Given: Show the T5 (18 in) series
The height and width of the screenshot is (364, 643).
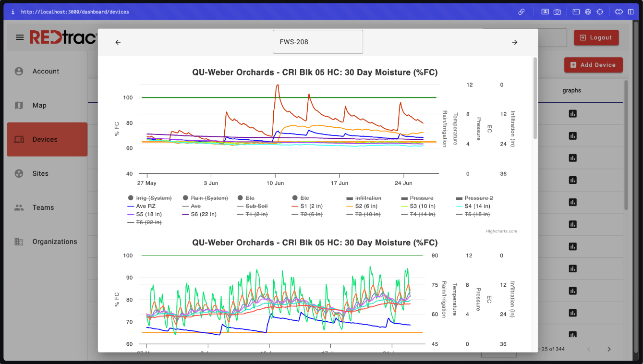Looking at the screenshot, I should tap(473, 214).
